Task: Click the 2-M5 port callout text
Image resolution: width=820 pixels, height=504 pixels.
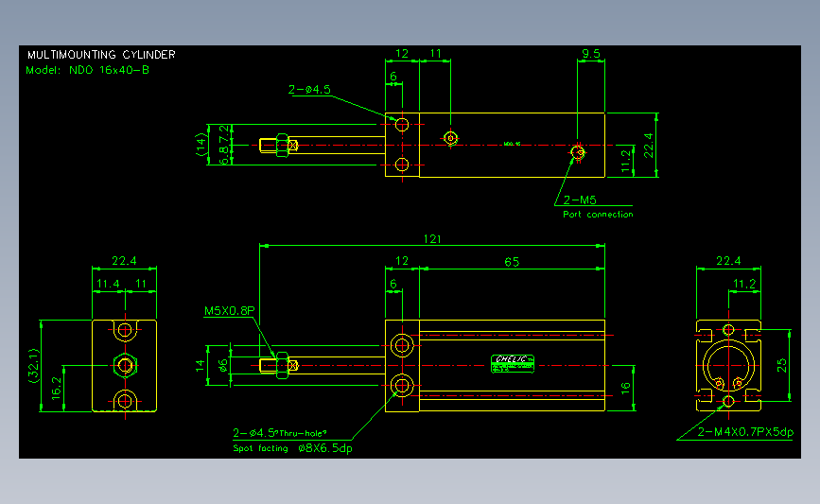Action: 580,200
